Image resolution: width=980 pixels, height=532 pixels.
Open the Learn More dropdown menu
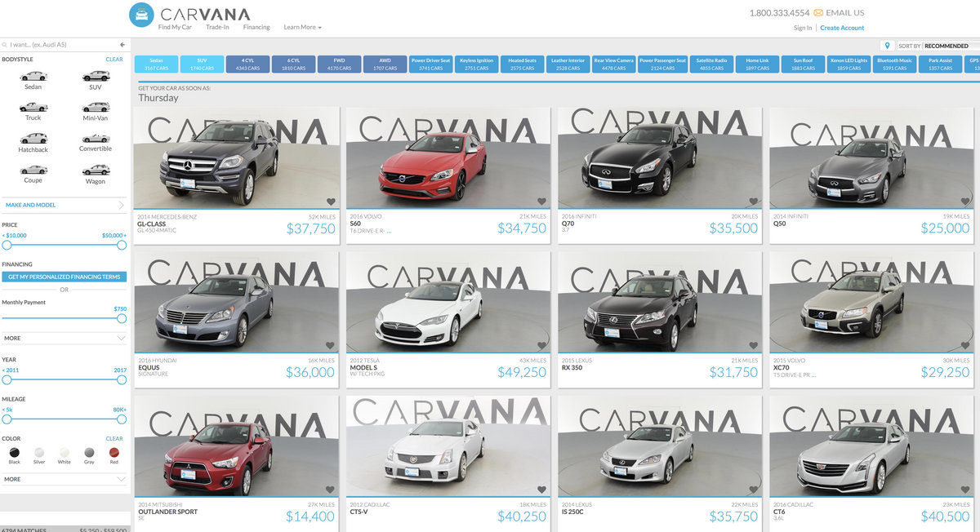click(302, 27)
